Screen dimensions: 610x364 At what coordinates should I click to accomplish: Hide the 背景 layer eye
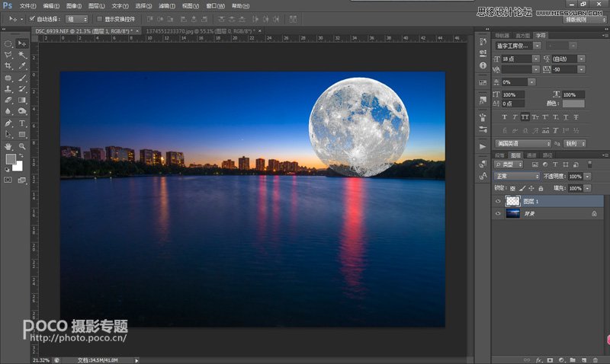click(x=498, y=213)
